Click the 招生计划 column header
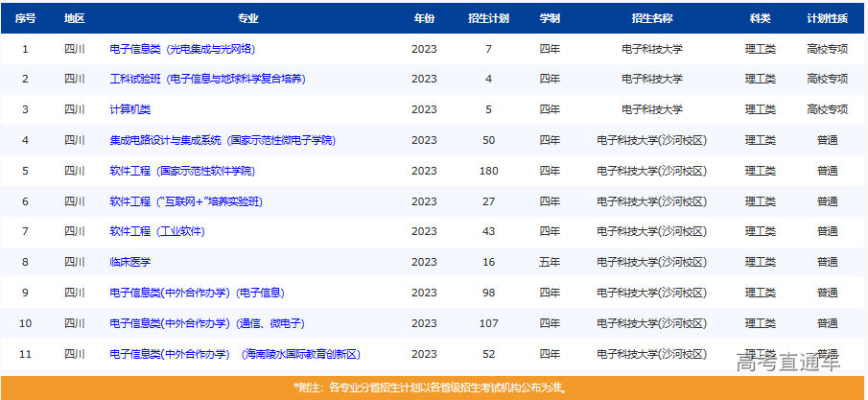Viewport: 868px width, 400px height. coord(488,18)
